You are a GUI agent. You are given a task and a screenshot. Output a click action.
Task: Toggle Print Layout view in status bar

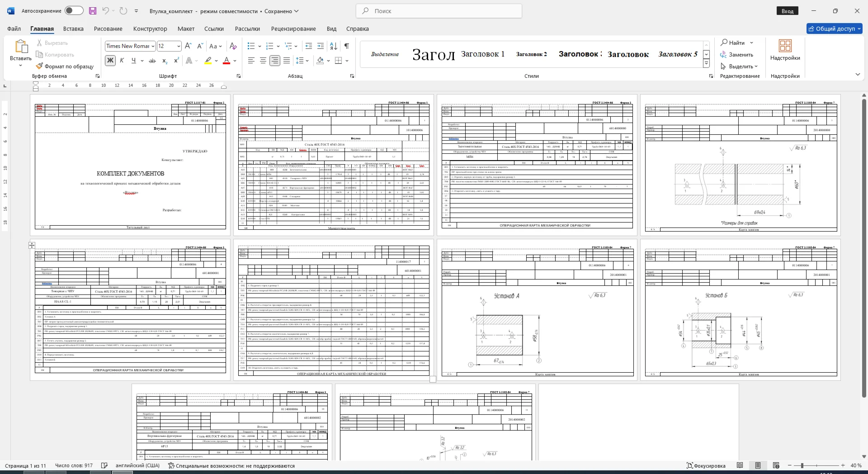[x=758, y=465]
